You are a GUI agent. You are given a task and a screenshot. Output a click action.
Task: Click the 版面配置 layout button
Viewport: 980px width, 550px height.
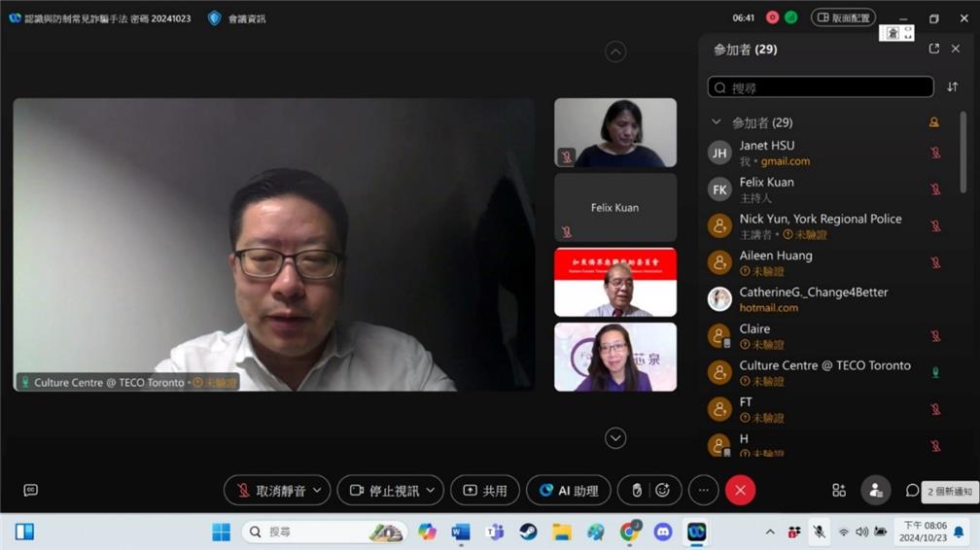coord(843,17)
